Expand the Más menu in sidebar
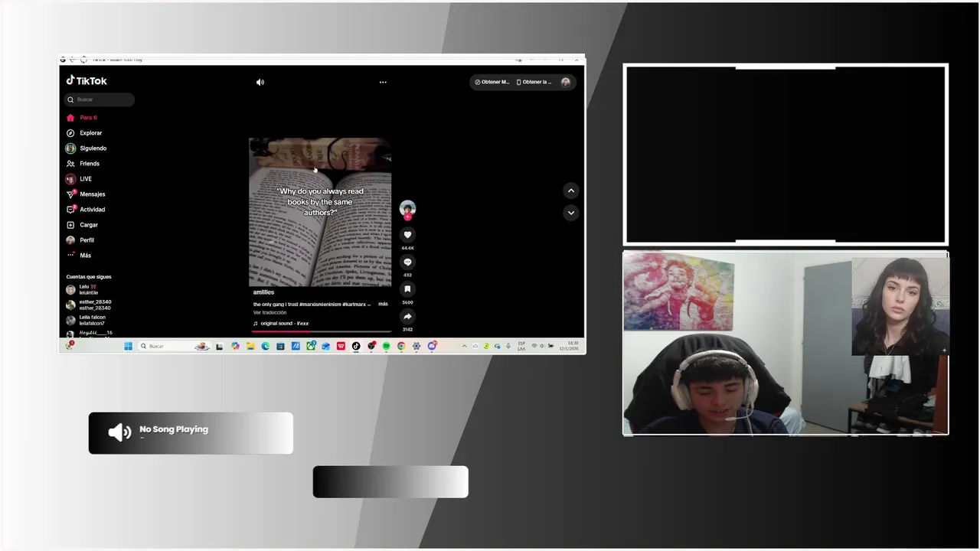This screenshot has height=551, width=980. [x=79, y=256]
